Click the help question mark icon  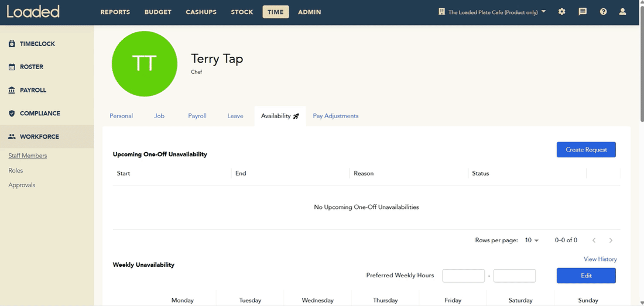pos(604,12)
